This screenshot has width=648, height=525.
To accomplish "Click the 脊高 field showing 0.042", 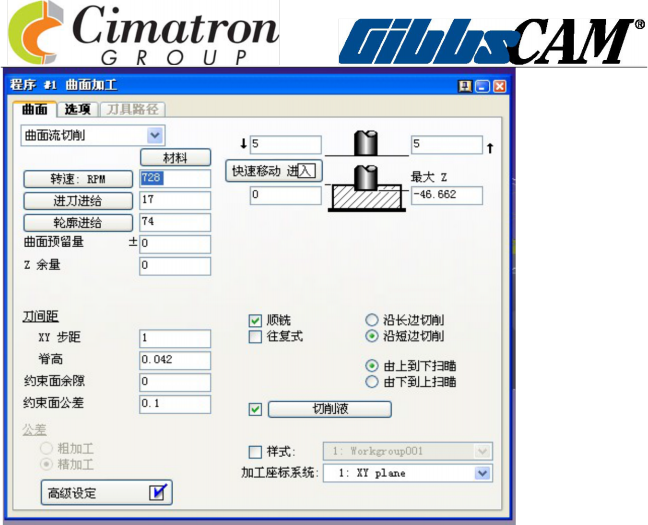I will coord(175,360).
